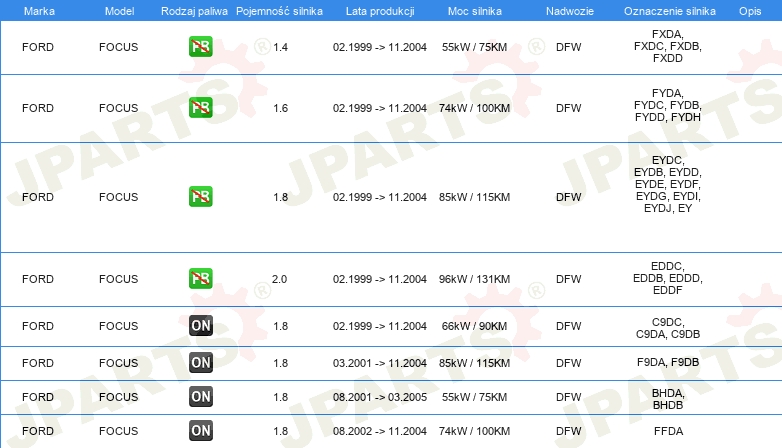Click the 74kW / 100KM power in FYDA row
Screen dimensions: 782x448
click(x=474, y=108)
